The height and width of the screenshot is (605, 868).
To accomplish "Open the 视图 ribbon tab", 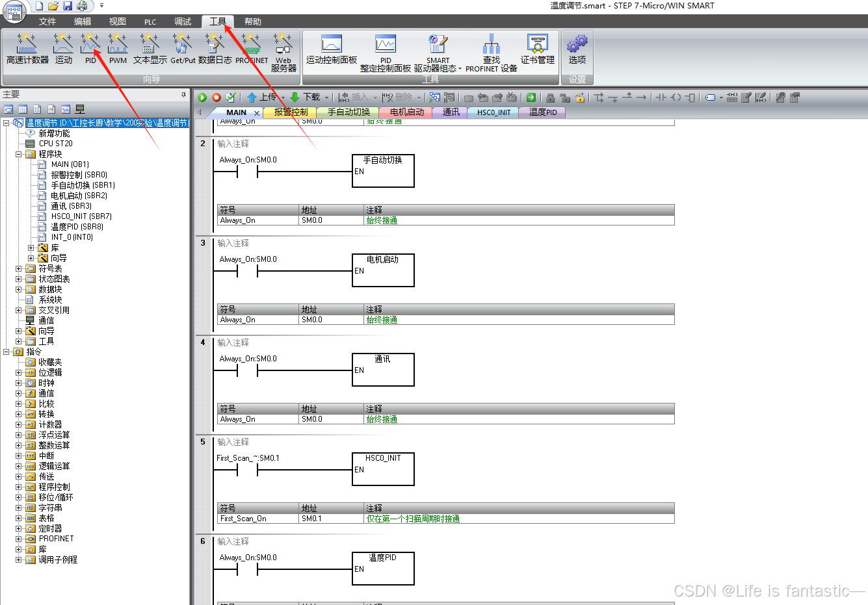I will tap(118, 22).
